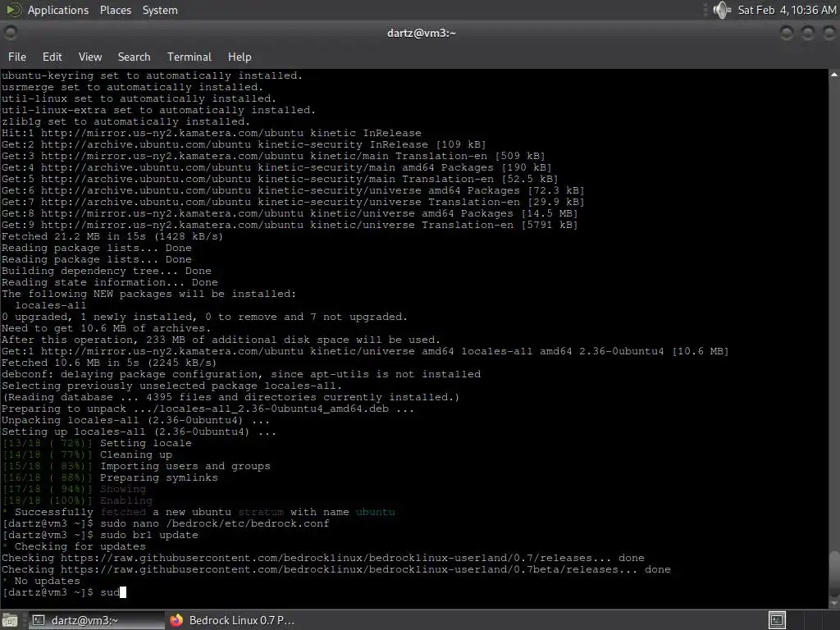Open the System menu in top panel
The width and height of the screenshot is (840, 630).
(x=160, y=10)
